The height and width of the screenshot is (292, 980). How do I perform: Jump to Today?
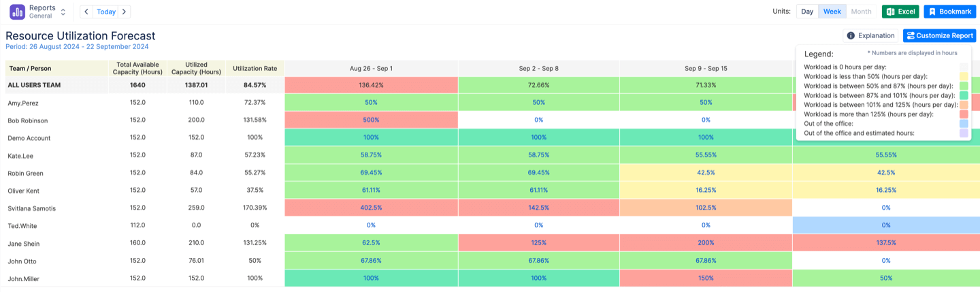point(105,12)
